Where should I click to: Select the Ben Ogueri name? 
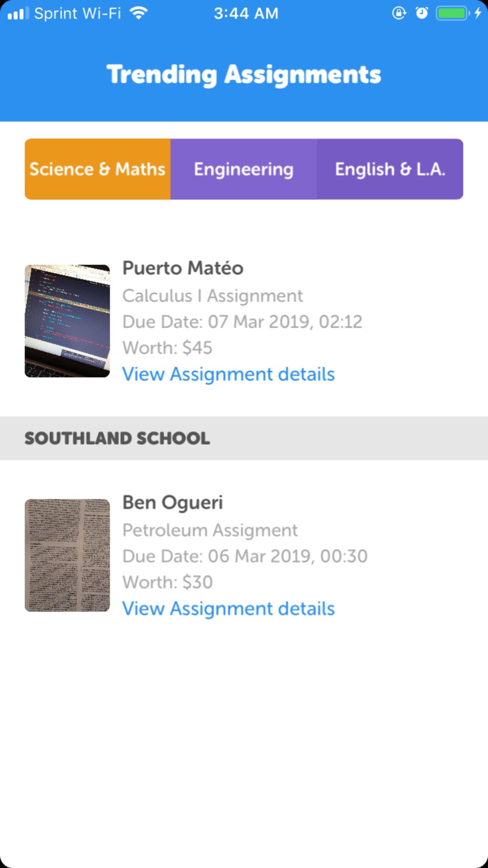point(172,503)
